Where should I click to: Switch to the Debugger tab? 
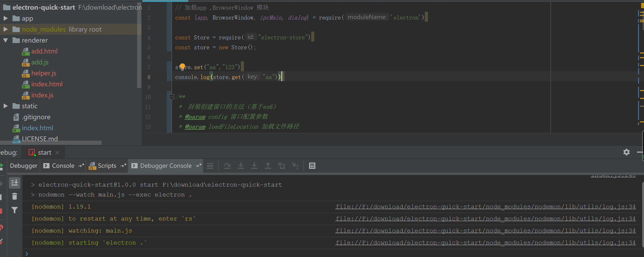pyautogui.click(x=24, y=166)
